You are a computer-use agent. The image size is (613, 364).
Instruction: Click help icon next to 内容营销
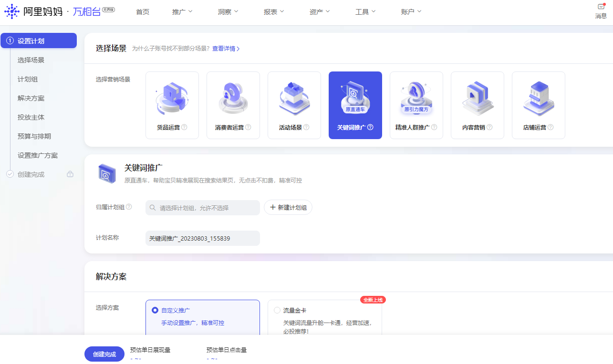click(x=489, y=127)
